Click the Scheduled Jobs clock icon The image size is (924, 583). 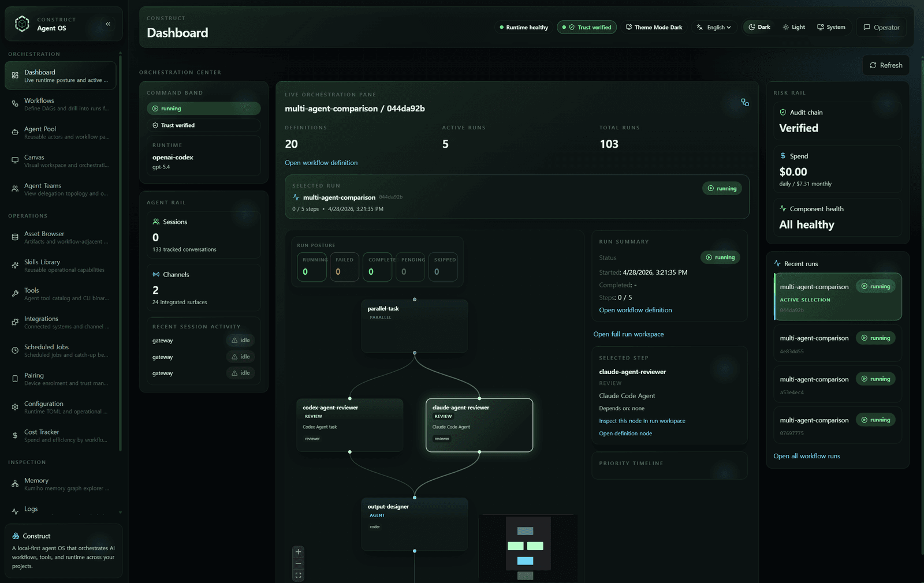coord(15,350)
